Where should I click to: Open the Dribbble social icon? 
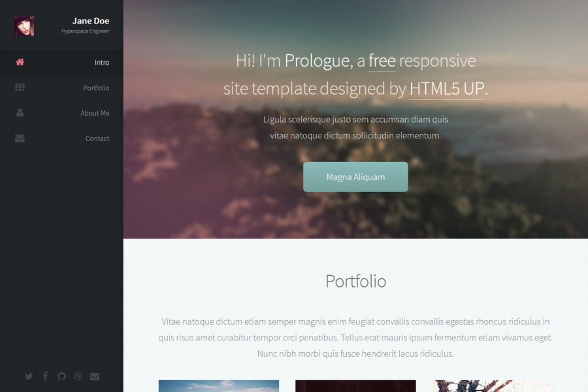(78, 376)
